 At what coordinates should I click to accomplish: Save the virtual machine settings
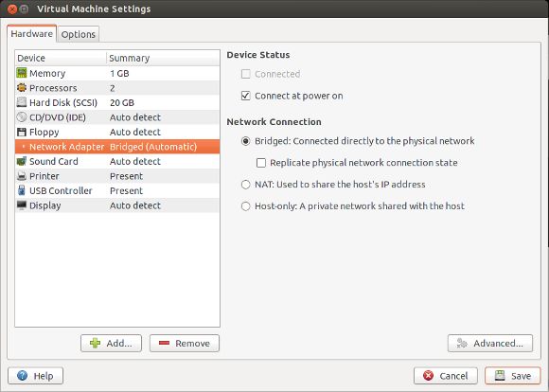tap(513, 376)
